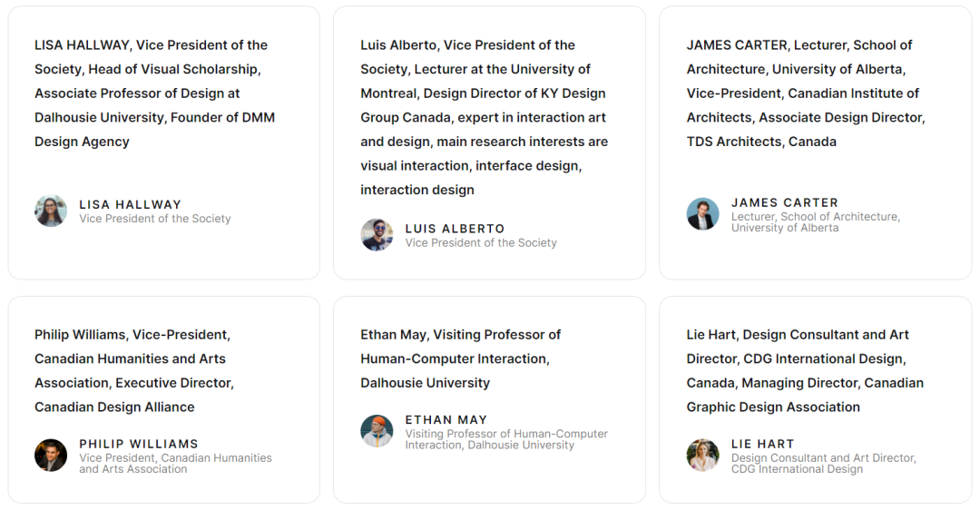The width and height of the screenshot is (980, 510).
Task: Select the ETHAN MAY name label
Action: [x=446, y=420]
